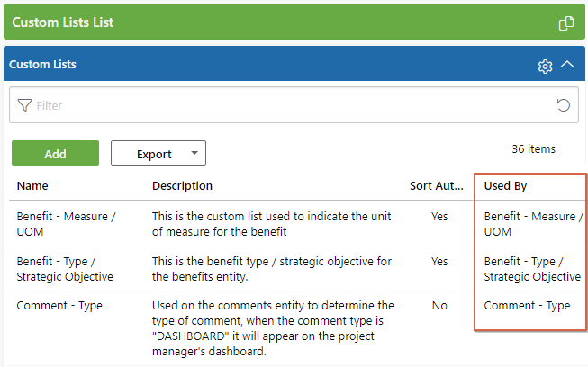Select the Benefit - Measure / UOM name cell
The height and width of the screenshot is (367, 588).
(x=67, y=224)
